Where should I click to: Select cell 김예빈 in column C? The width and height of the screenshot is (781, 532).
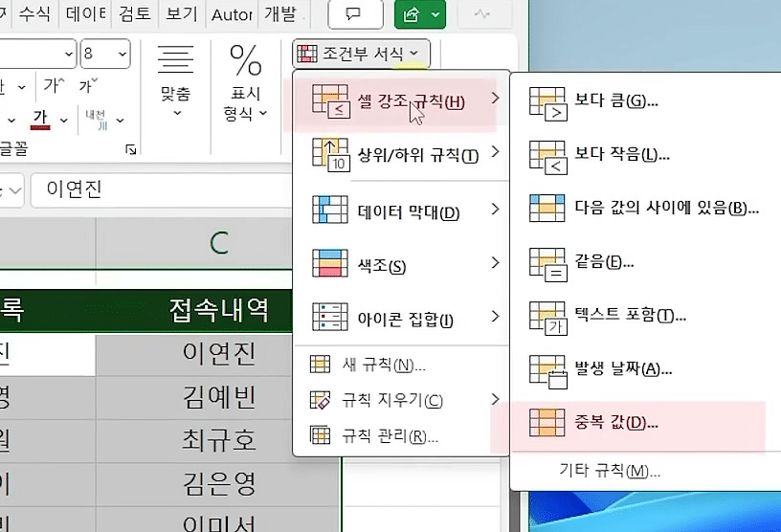(218, 397)
